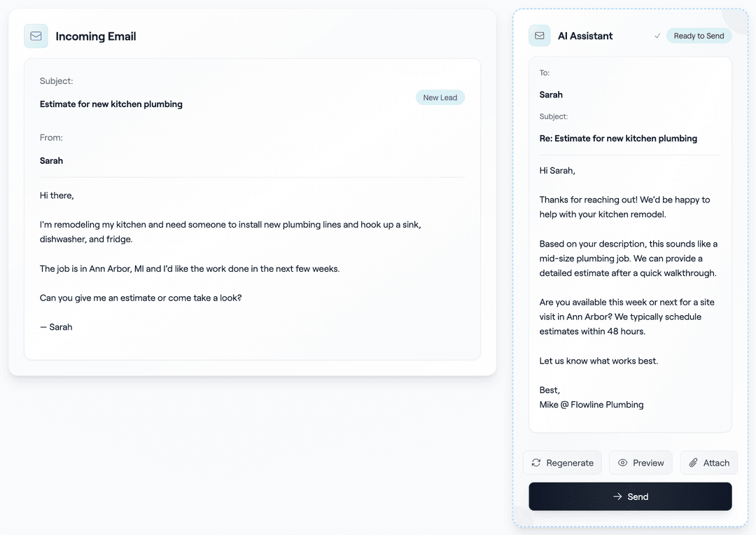Screen dimensions: 756x535
Task: Open the Incoming Email section header
Action: 96,36
